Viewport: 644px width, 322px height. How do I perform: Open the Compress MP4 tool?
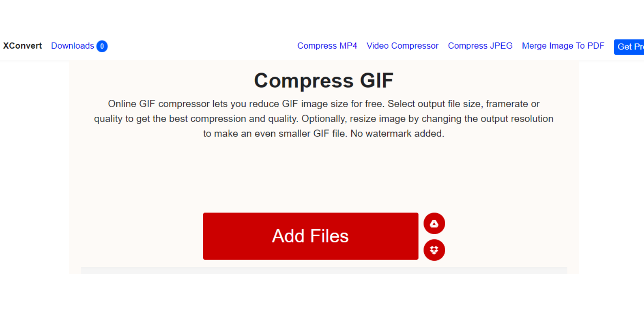(327, 46)
